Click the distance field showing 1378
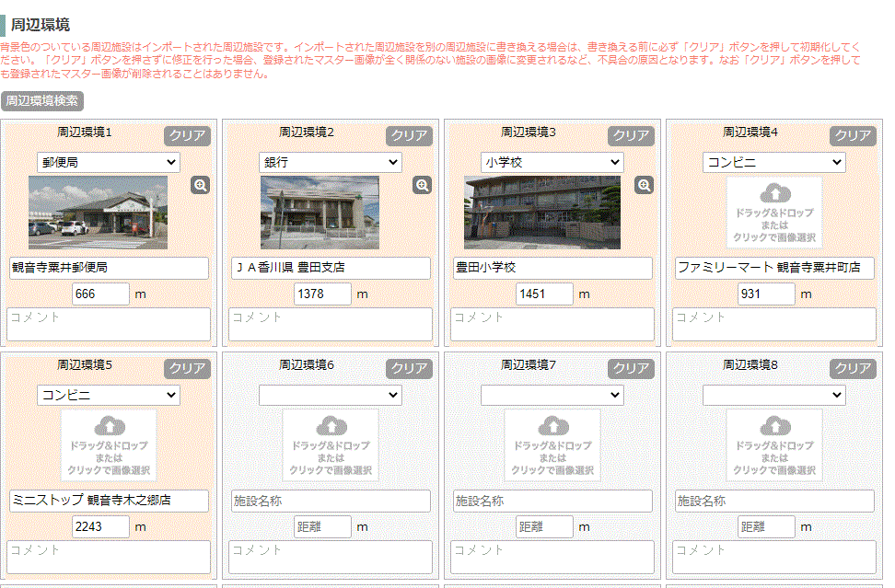Screen dimensions: 895x588 pyautogui.click(x=323, y=294)
